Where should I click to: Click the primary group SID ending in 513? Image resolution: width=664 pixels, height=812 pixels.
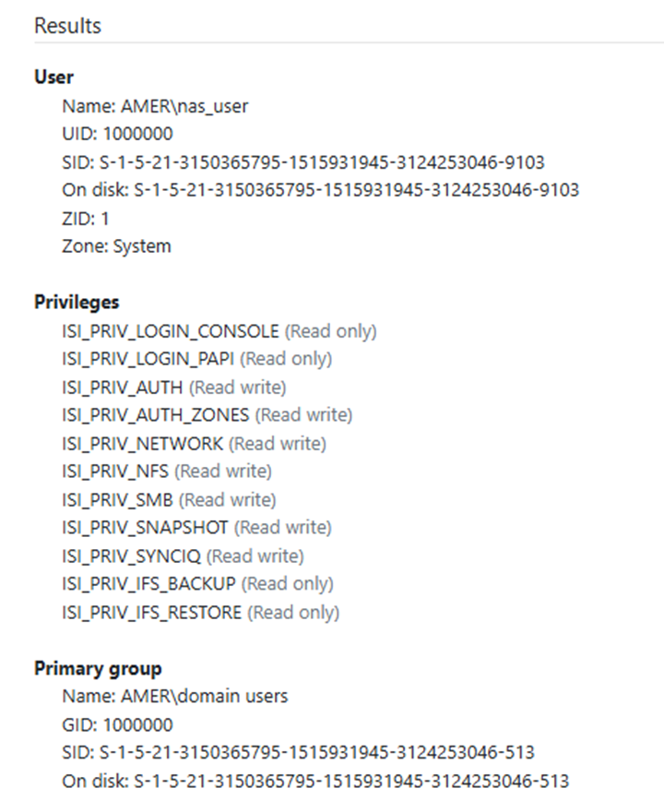(x=298, y=752)
